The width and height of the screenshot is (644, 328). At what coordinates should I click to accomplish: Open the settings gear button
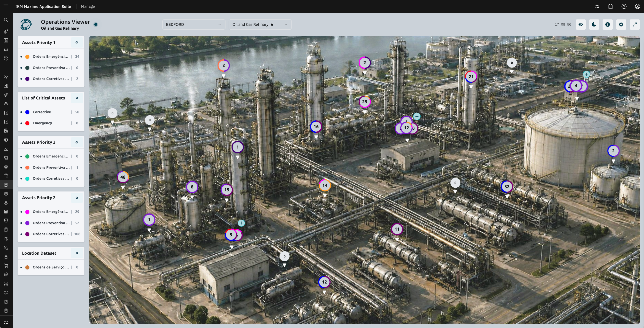pos(621,25)
